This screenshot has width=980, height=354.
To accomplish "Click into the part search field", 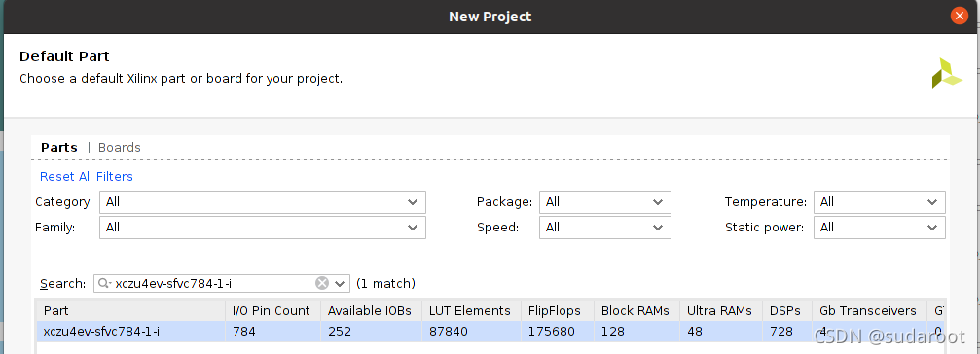I will click(212, 283).
